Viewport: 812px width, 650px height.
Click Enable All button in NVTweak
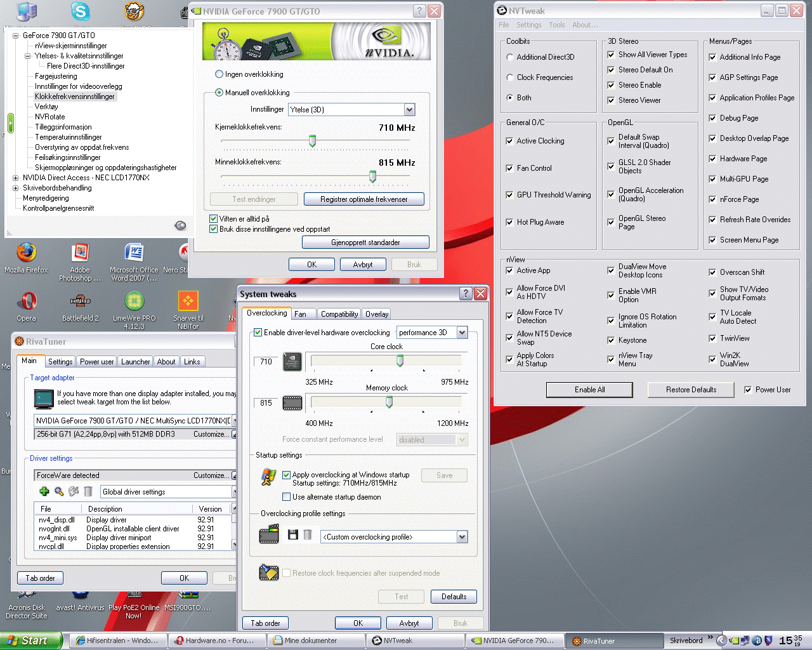pyautogui.click(x=590, y=390)
